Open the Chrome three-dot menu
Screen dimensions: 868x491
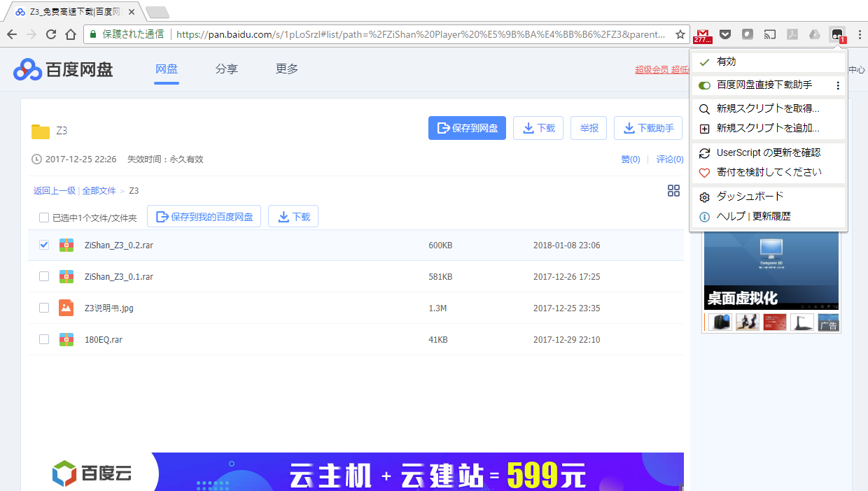click(859, 34)
